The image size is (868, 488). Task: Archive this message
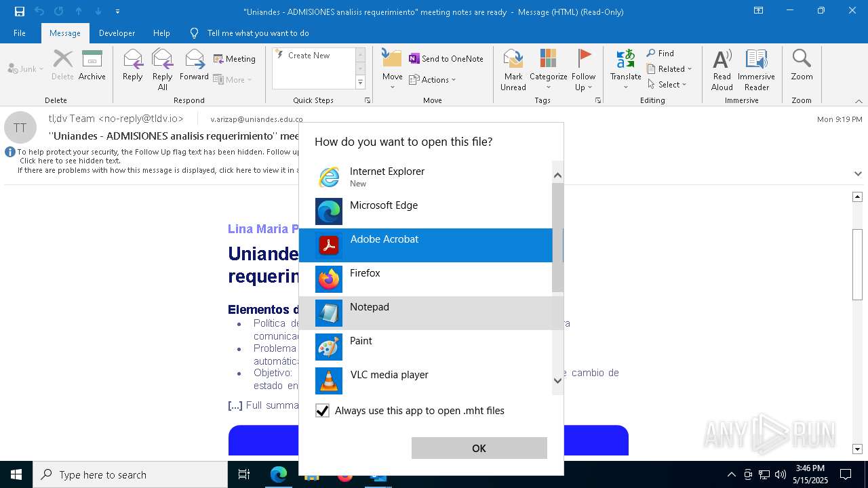[x=92, y=66]
